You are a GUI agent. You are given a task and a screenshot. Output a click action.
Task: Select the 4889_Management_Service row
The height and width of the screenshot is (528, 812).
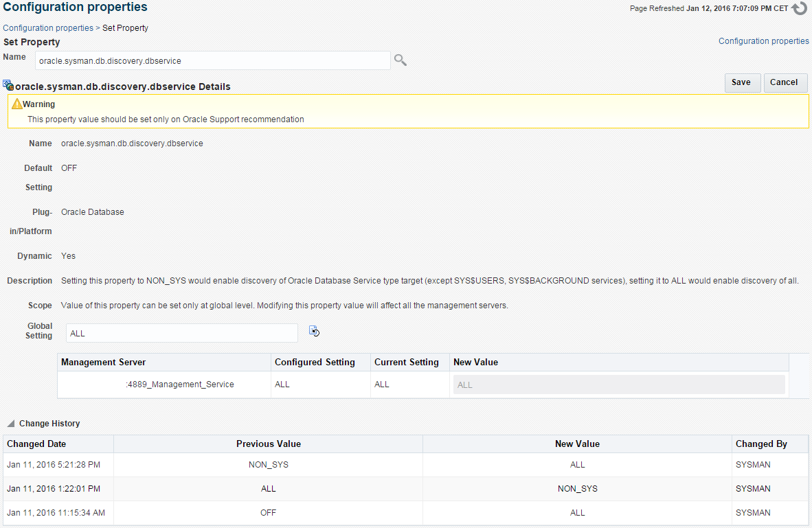coord(422,384)
